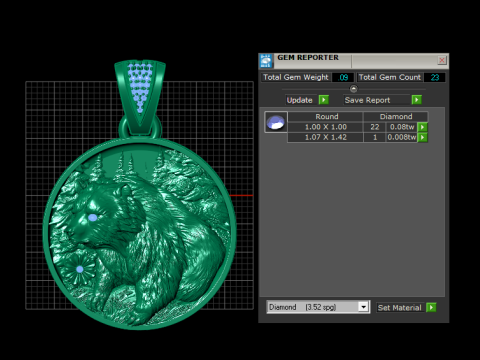This screenshot has height=360, width=480.
Task: Click the 0.08tw weight cell
Action: (x=402, y=127)
